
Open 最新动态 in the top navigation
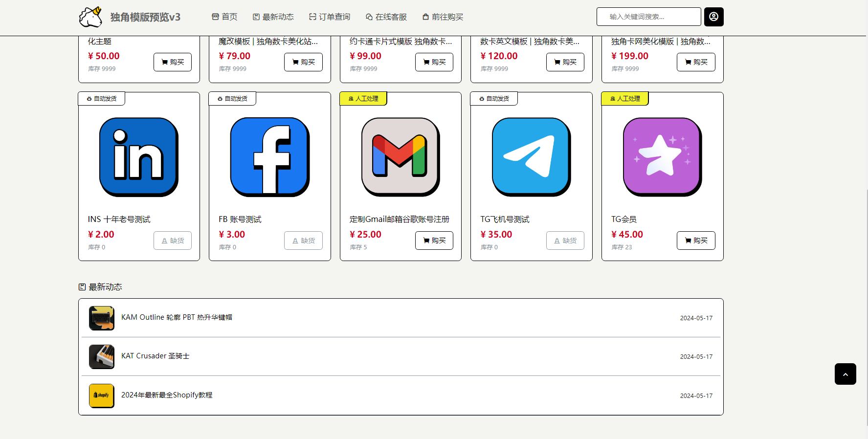pyautogui.click(x=273, y=17)
